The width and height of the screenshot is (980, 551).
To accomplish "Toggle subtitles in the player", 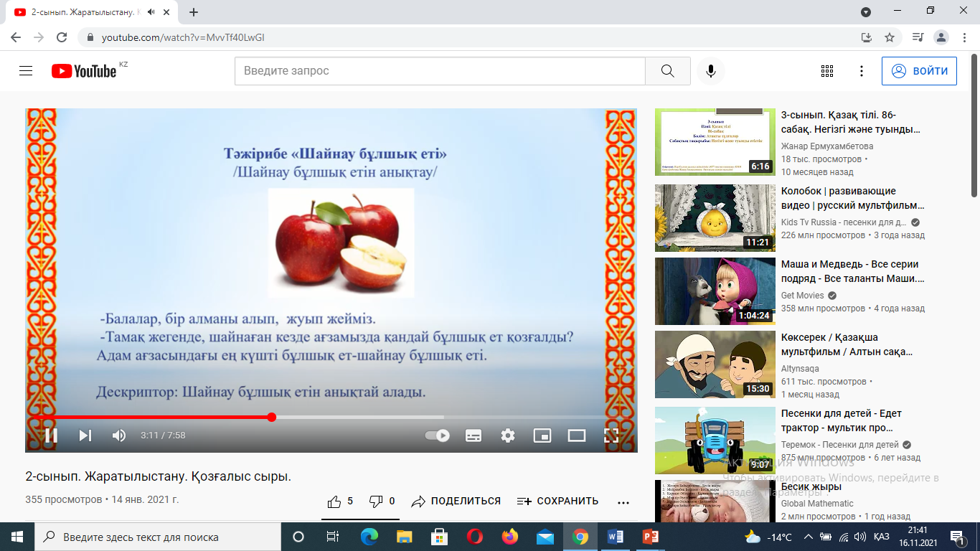I will (x=473, y=435).
